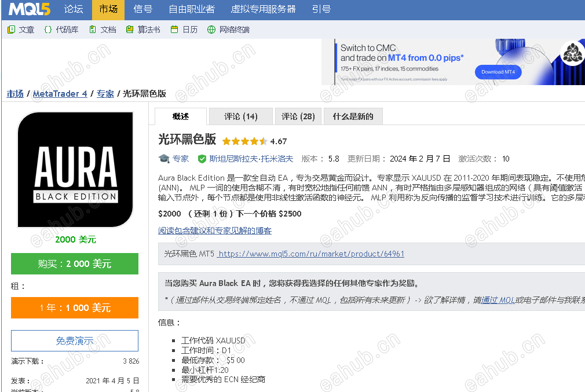Image resolution: width=585 pixels, height=392 pixels.
Task: Follow the MetaTrader 4 breadcrumb link
Action: 60,94
